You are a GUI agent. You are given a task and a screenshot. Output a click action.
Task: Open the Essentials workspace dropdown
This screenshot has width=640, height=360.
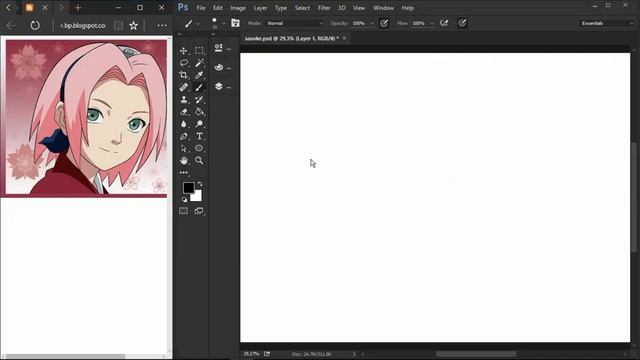(607, 23)
